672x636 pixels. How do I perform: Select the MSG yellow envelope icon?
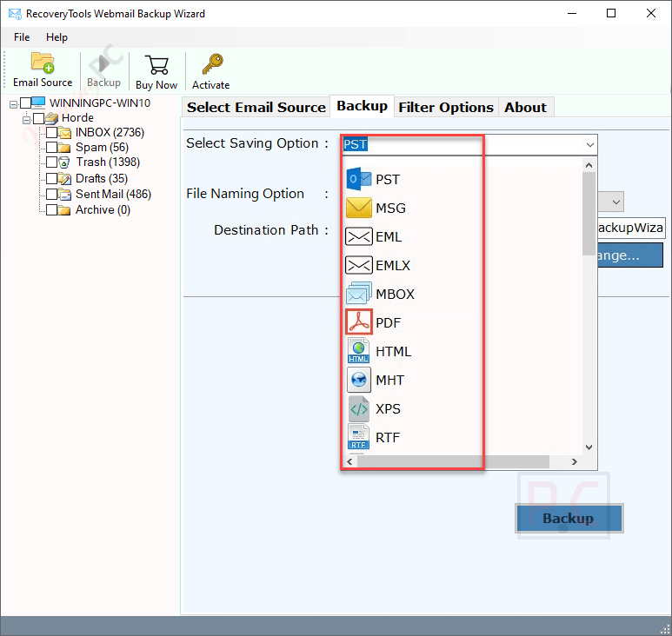click(359, 208)
